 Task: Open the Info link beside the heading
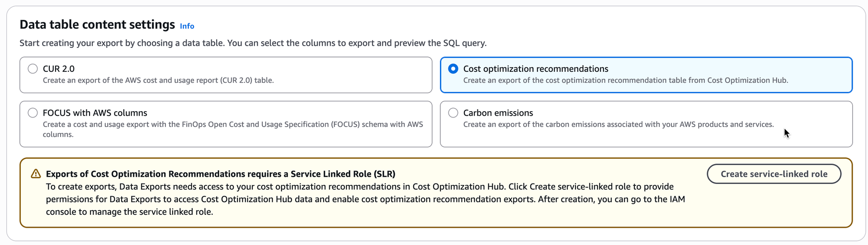(187, 26)
